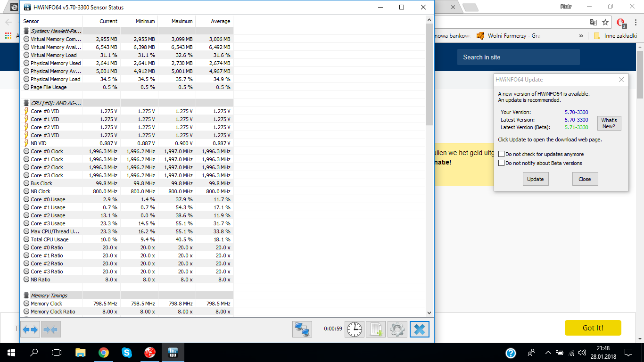Open the 'Wolni Farmerzy - Gra' bookmark

tap(508, 36)
